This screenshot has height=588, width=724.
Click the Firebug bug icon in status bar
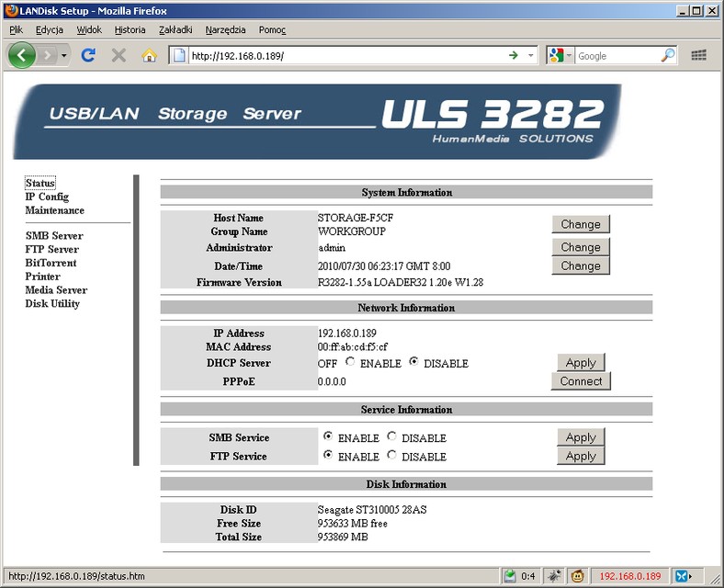[x=553, y=576]
